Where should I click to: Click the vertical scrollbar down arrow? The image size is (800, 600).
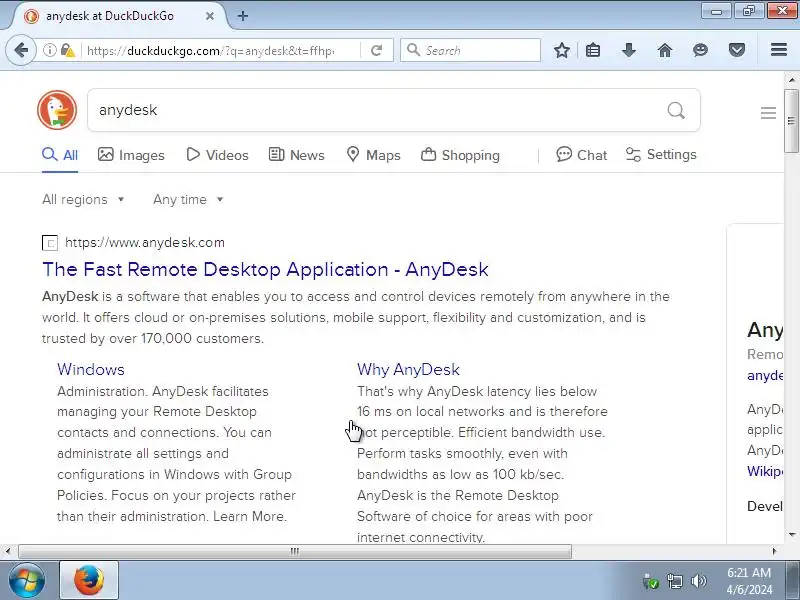click(791, 534)
